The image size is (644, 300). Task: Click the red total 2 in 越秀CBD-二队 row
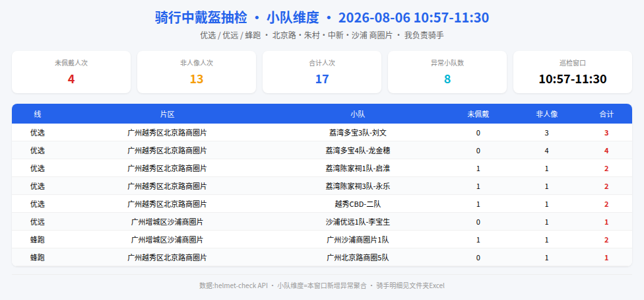(606, 204)
